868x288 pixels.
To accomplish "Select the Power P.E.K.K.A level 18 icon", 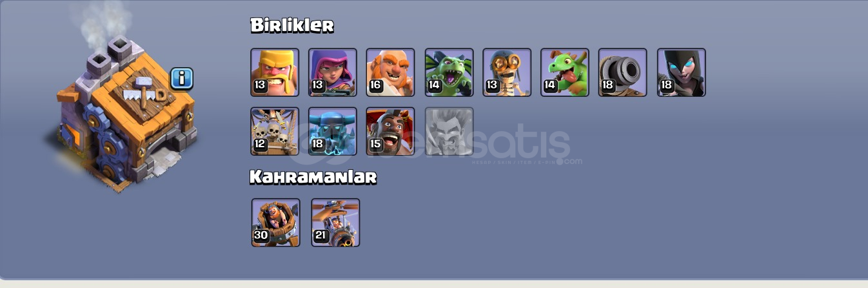I will click(333, 132).
